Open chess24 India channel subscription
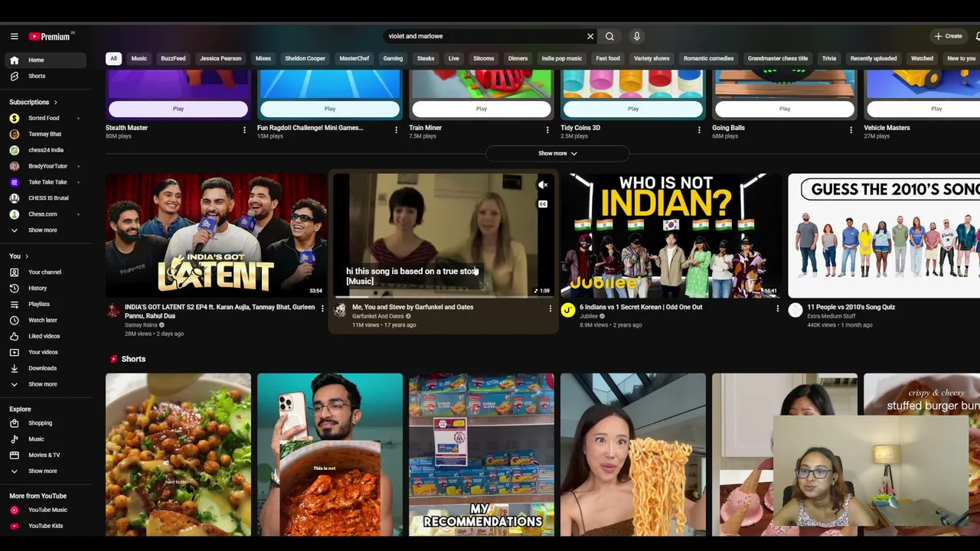This screenshot has height=551, width=980. coord(46,150)
